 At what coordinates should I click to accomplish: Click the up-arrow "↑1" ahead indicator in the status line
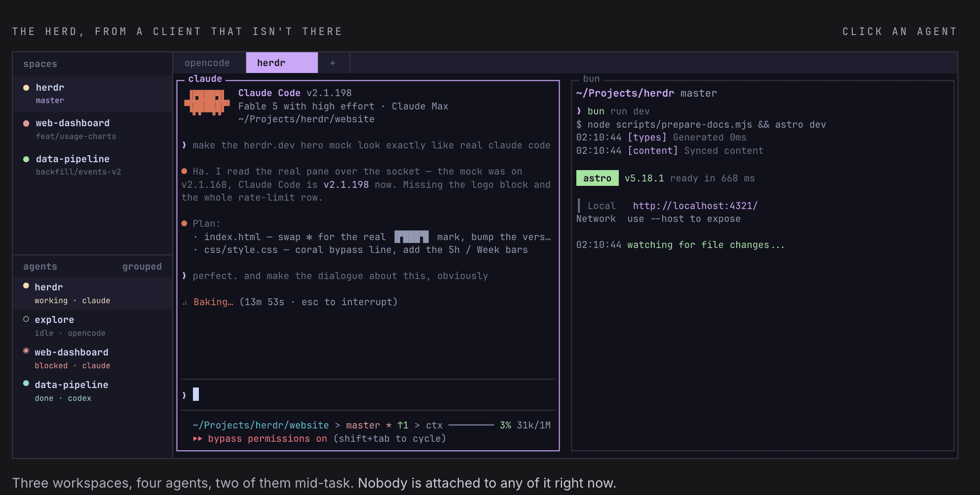pos(403,425)
